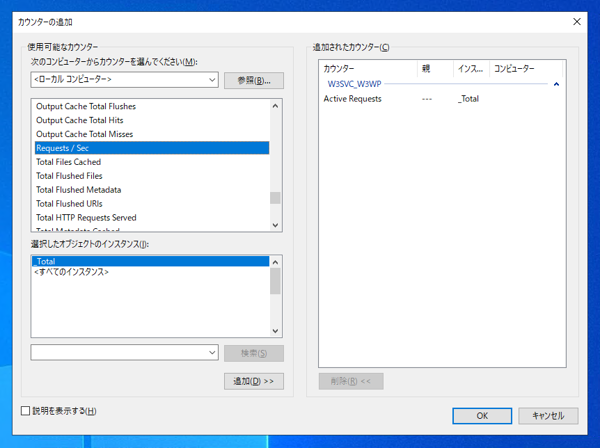This screenshot has width=600, height=448.
Task: Select Total HTTP Requests Served counter
Action: pyautogui.click(x=152, y=218)
